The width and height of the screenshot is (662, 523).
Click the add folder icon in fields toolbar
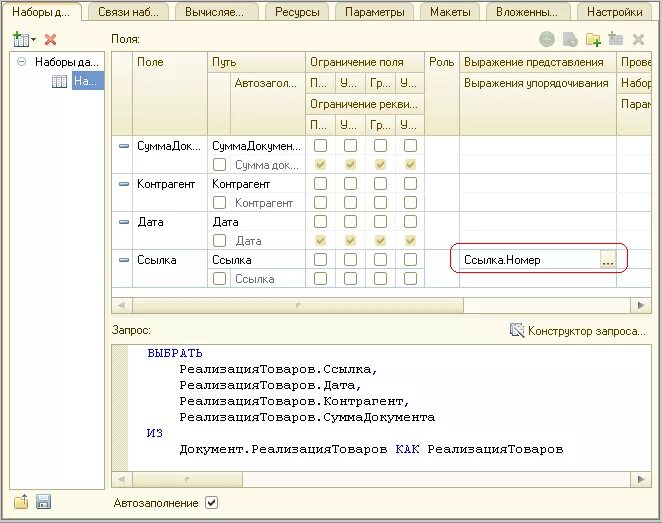(593, 40)
